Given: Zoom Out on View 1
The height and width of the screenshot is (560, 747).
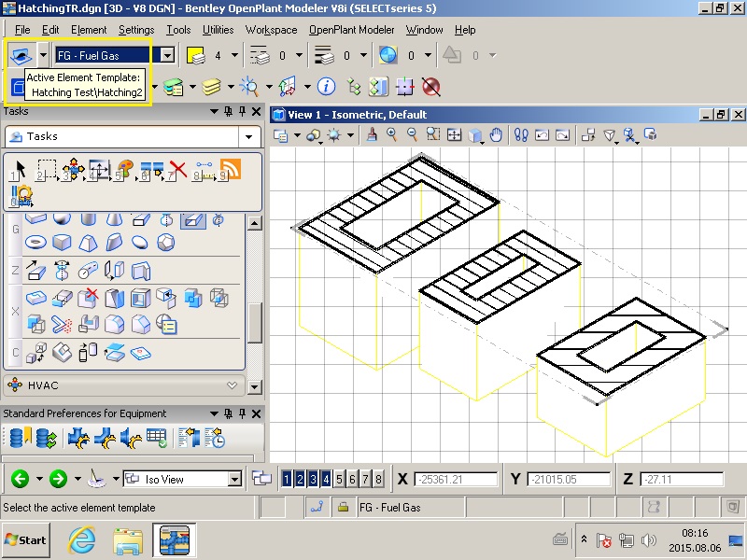Looking at the screenshot, I should [412, 135].
